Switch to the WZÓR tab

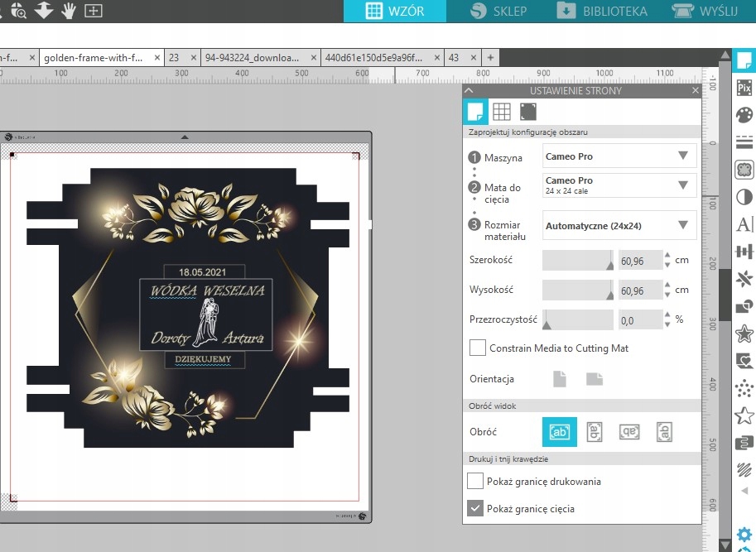[395, 11]
